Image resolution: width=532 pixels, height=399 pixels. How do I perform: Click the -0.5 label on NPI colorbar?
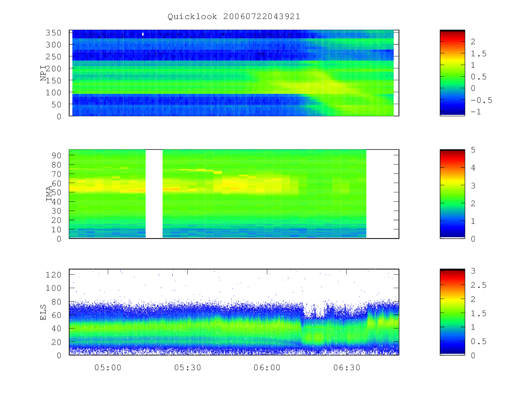pos(481,100)
